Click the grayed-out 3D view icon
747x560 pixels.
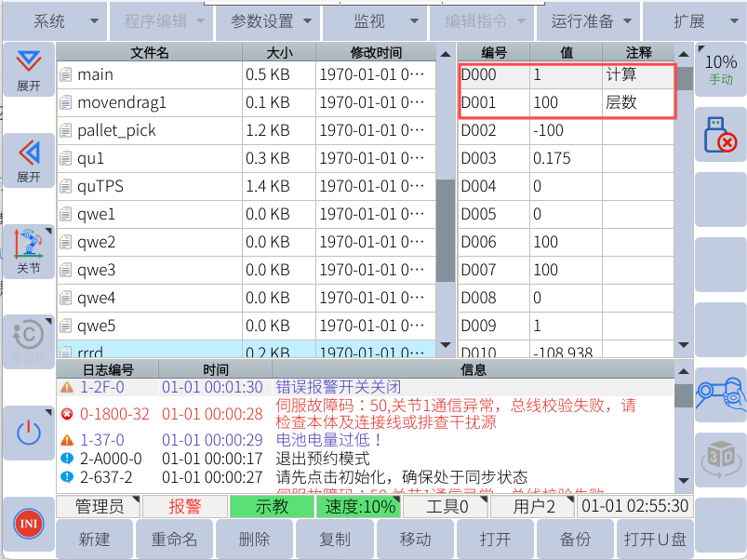tap(721, 459)
